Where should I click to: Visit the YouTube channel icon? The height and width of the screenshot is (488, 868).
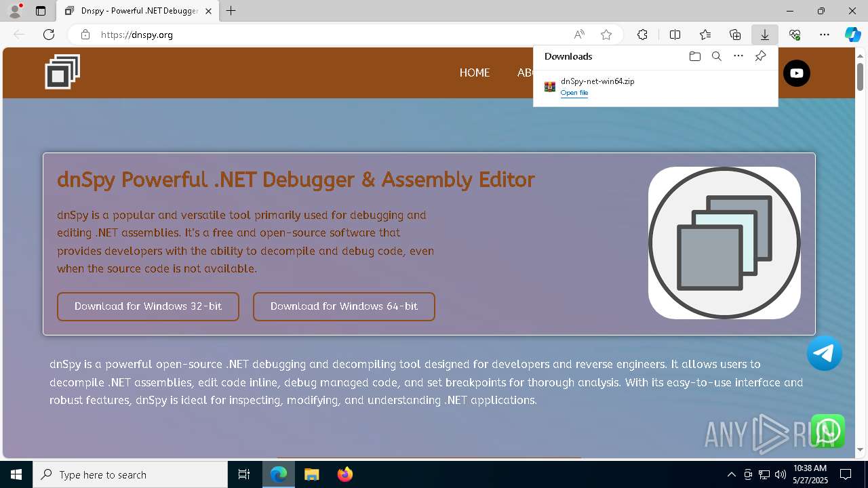click(797, 73)
